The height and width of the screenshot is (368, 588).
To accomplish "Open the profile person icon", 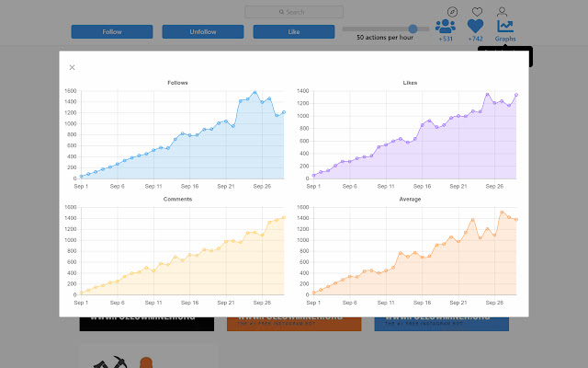I will 502,12.
